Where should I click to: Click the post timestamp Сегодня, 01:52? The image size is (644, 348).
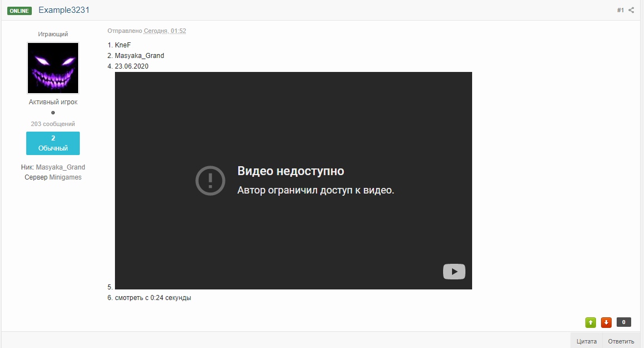165,31
